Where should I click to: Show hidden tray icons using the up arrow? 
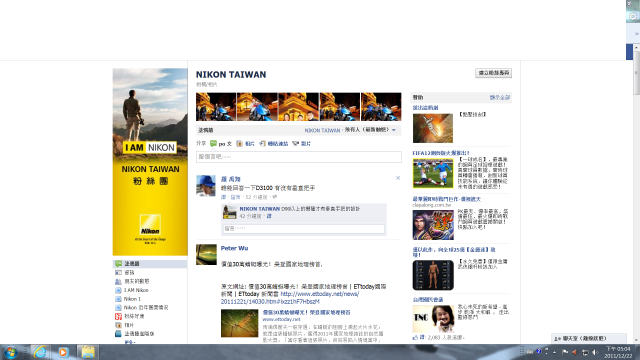point(554,352)
